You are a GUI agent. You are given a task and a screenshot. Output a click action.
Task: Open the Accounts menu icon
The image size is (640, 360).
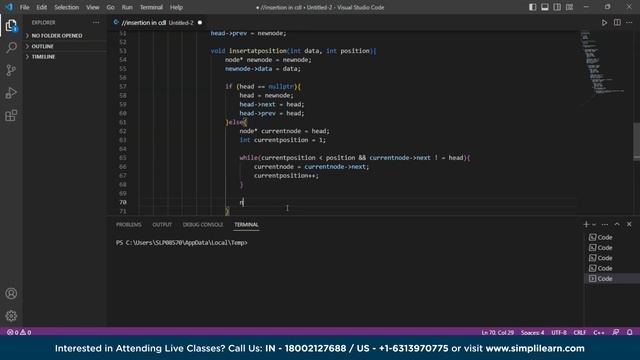pyautogui.click(x=11, y=293)
